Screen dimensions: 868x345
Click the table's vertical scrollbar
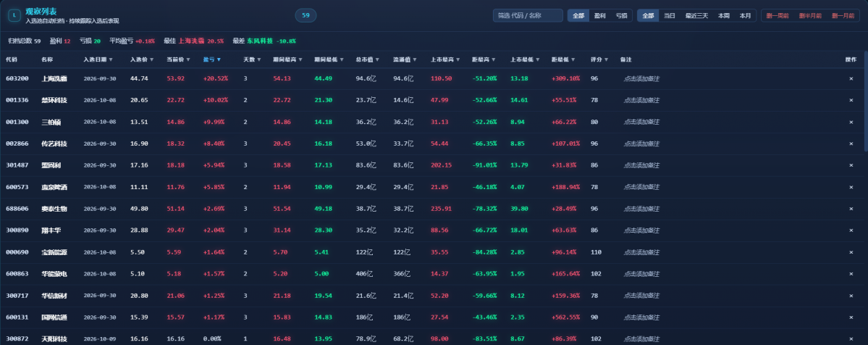coord(865,101)
